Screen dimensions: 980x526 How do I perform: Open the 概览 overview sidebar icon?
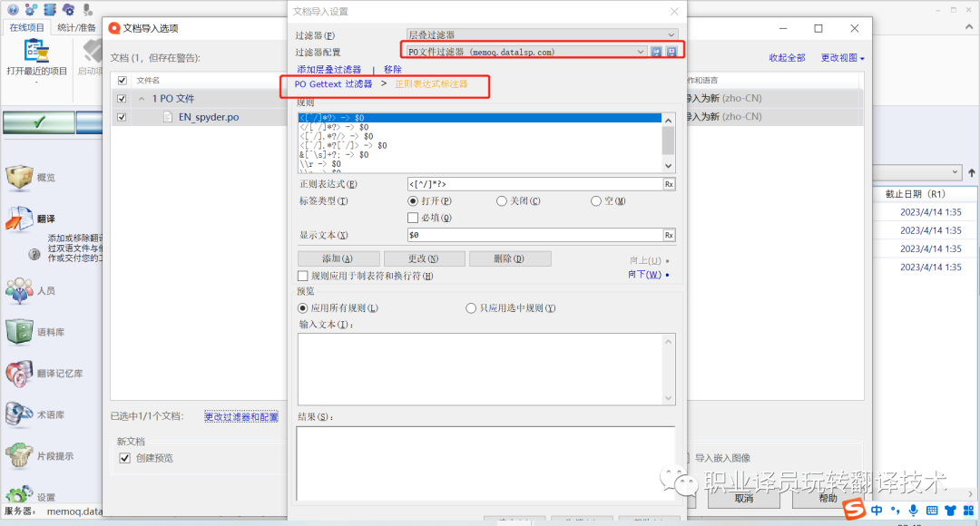click(x=19, y=178)
